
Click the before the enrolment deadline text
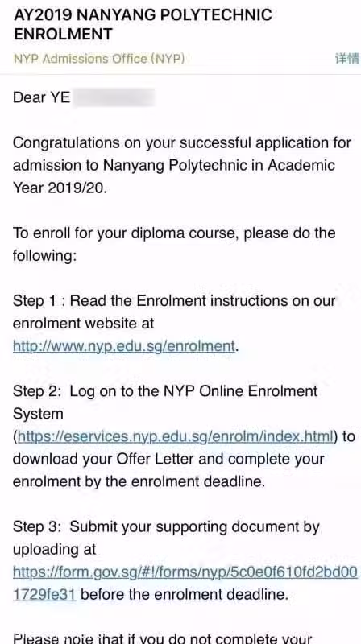[x=185, y=594]
